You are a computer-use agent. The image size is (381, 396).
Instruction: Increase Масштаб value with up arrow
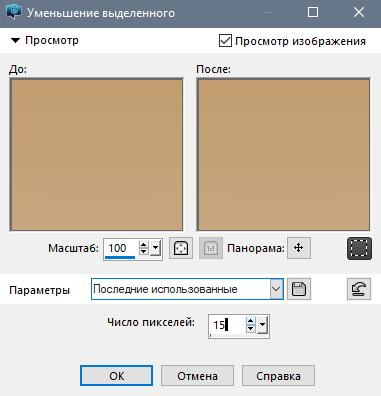coord(144,245)
